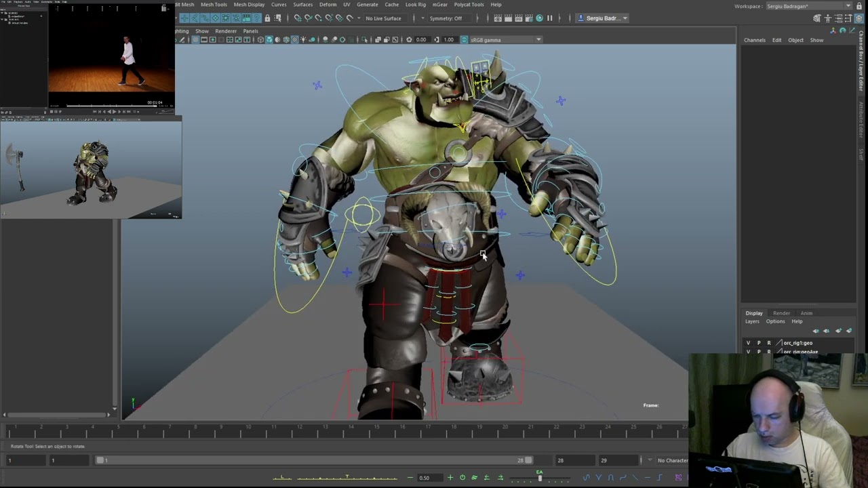The height and width of the screenshot is (488, 868).
Task: Open the viewport Renderer menu
Action: click(226, 31)
